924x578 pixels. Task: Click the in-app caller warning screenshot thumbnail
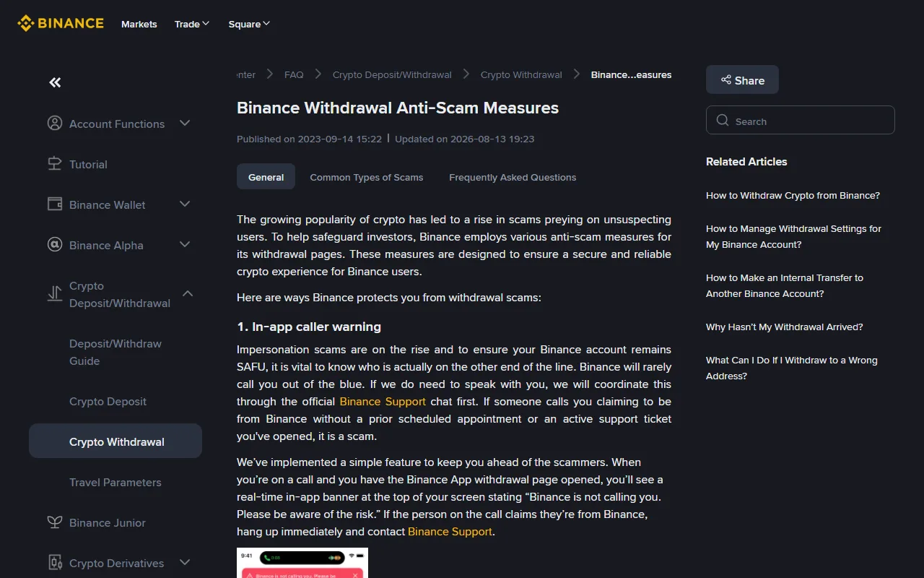tap(302, 563)
